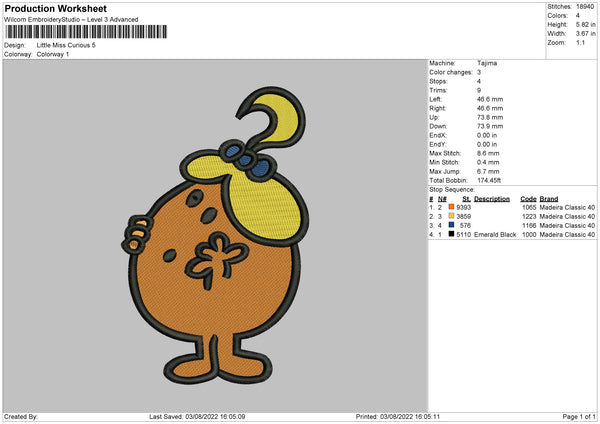Select the Machine value Tajima

tap(487, 63)
